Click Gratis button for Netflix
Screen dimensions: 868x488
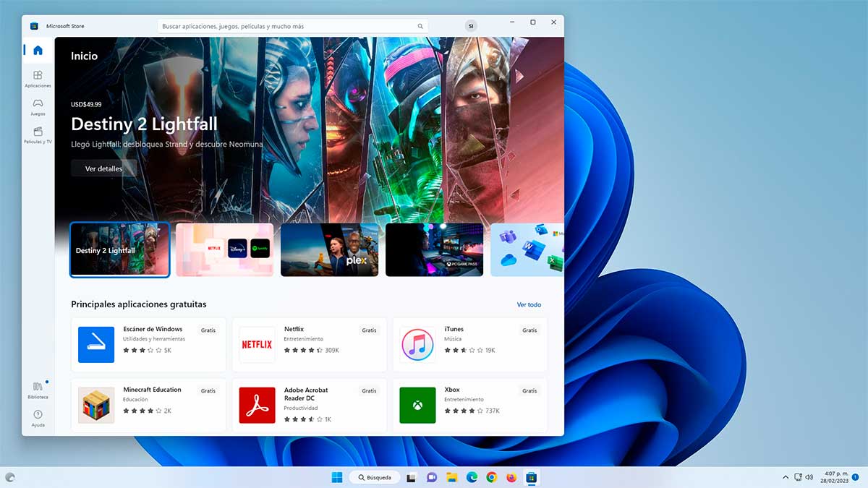(370, 330)
